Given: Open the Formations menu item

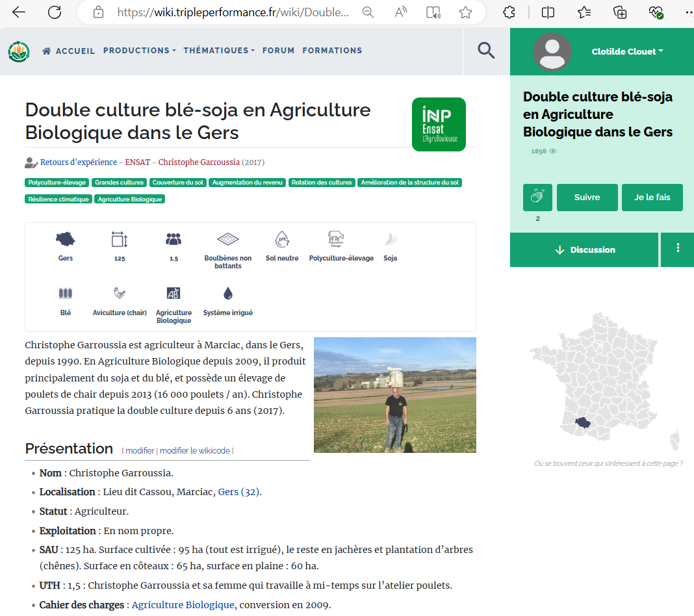Looking at the screenshot, I should [332, 51].
